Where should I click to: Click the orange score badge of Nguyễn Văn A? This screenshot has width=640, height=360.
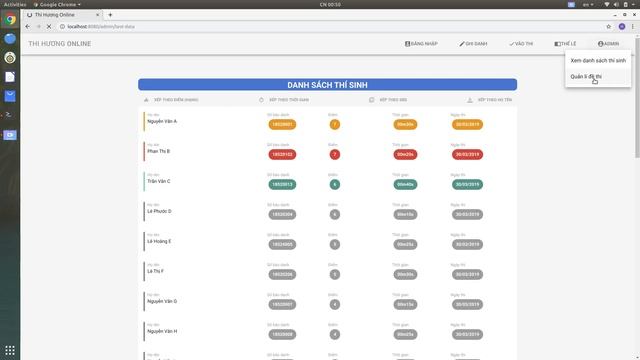(x=335, y=124)
